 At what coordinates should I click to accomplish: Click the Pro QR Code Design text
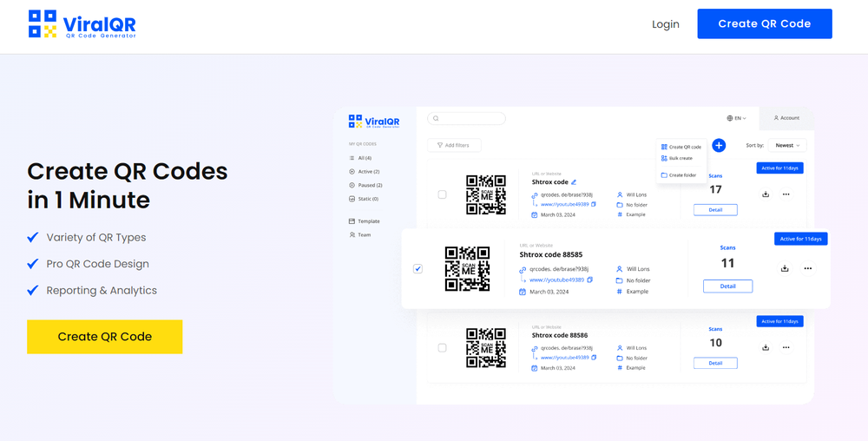click(x=98, y=264)
